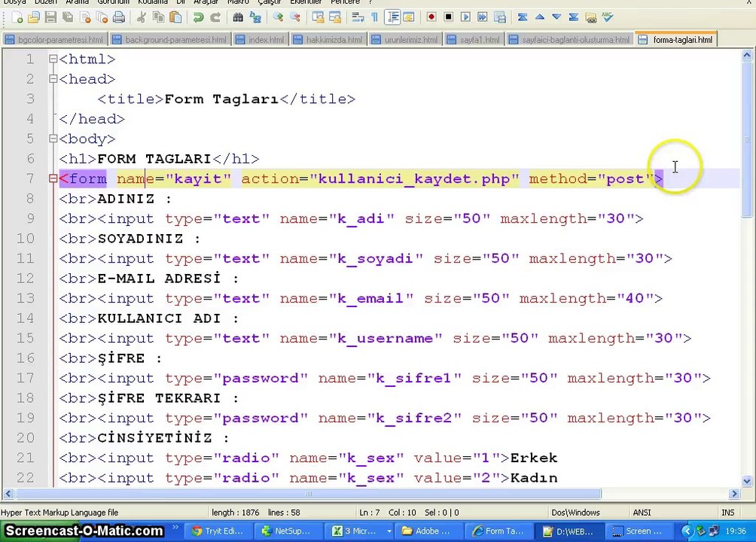Click the Copy toolbar icon
Screen dimensions: 756x542
tap(159, 18)
